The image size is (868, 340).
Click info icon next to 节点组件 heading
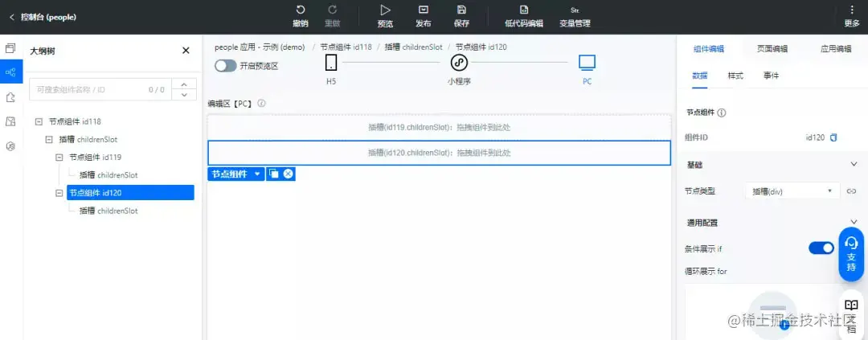722,113
